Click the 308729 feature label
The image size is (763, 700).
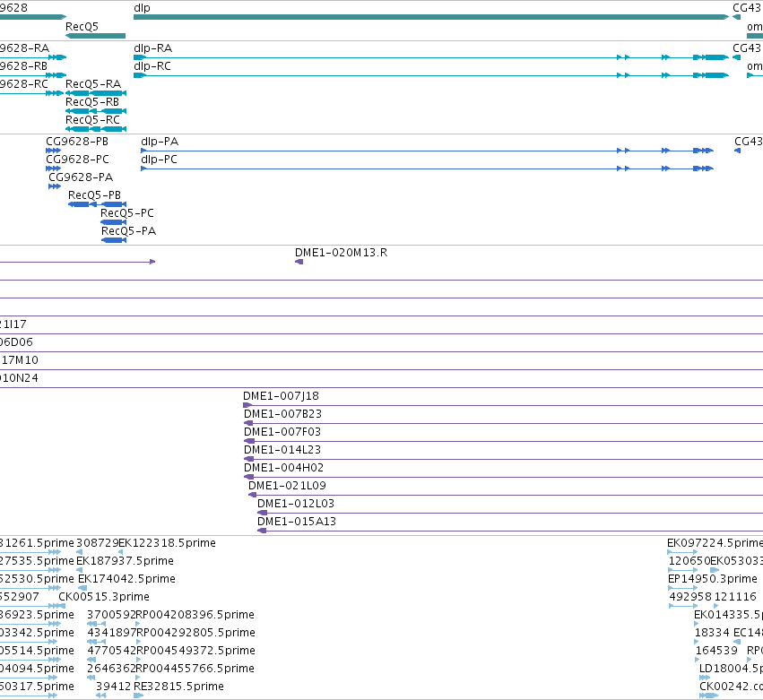tap(98, 543)
